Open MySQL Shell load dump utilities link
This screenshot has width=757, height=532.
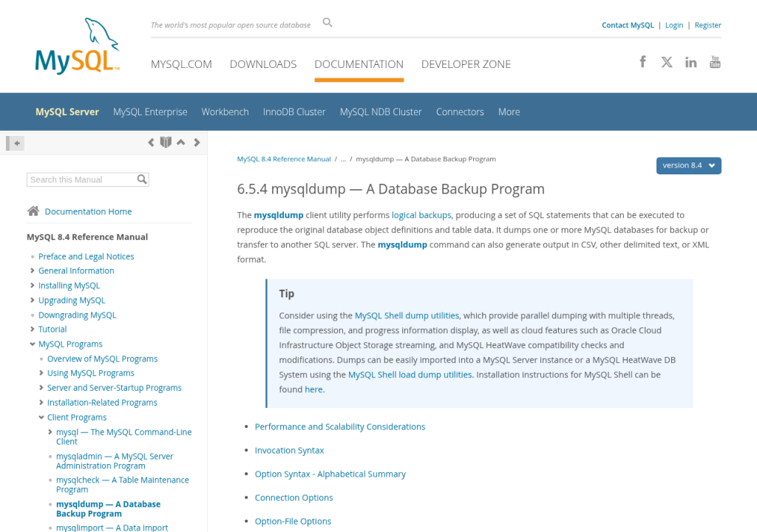click(x=410, y=375)
